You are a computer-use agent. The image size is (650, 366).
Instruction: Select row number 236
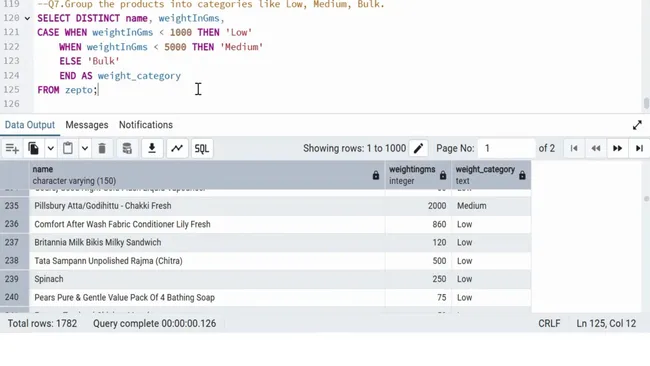[x=15, y=224]
